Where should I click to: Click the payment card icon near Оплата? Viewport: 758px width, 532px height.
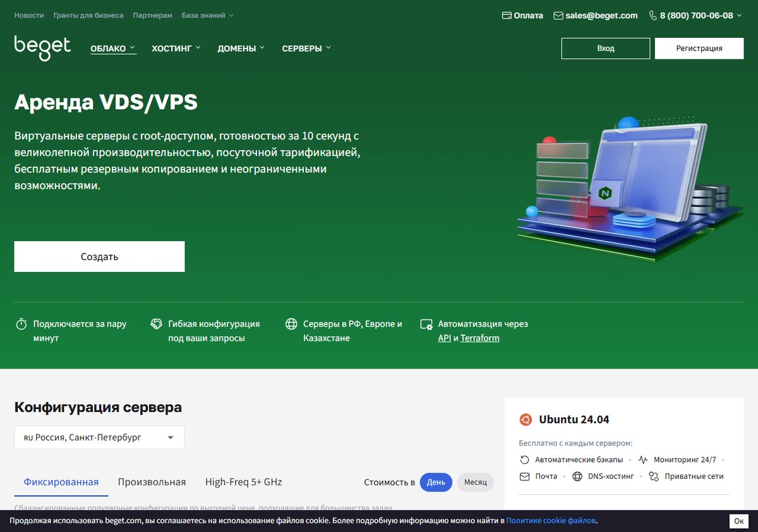(x=507, y=16)
